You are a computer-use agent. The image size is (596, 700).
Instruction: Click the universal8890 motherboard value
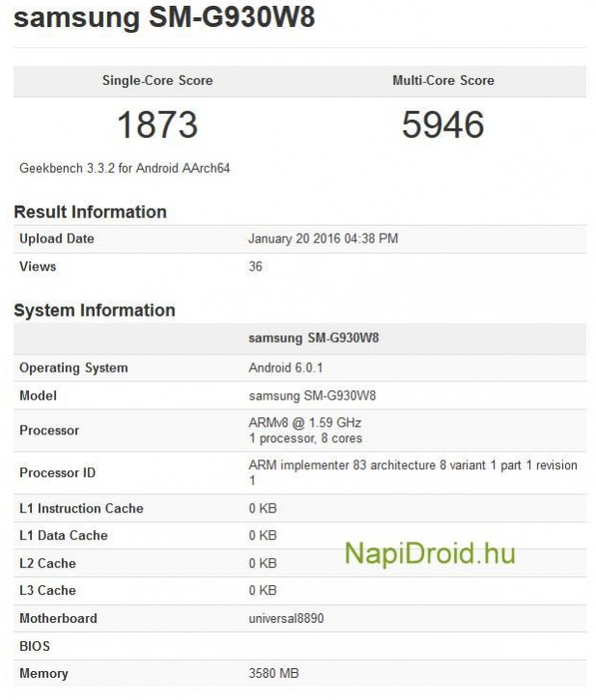pyautogui.click(x=286, y=618)
